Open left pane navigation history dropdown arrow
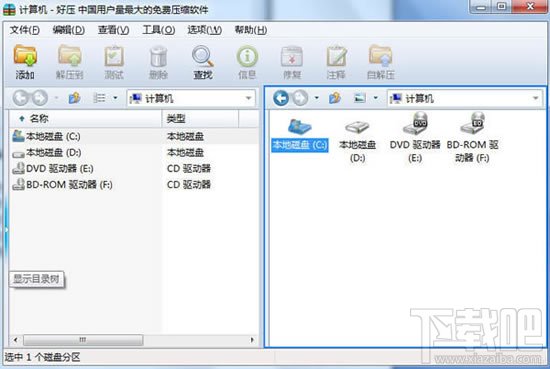 [56, 99]
